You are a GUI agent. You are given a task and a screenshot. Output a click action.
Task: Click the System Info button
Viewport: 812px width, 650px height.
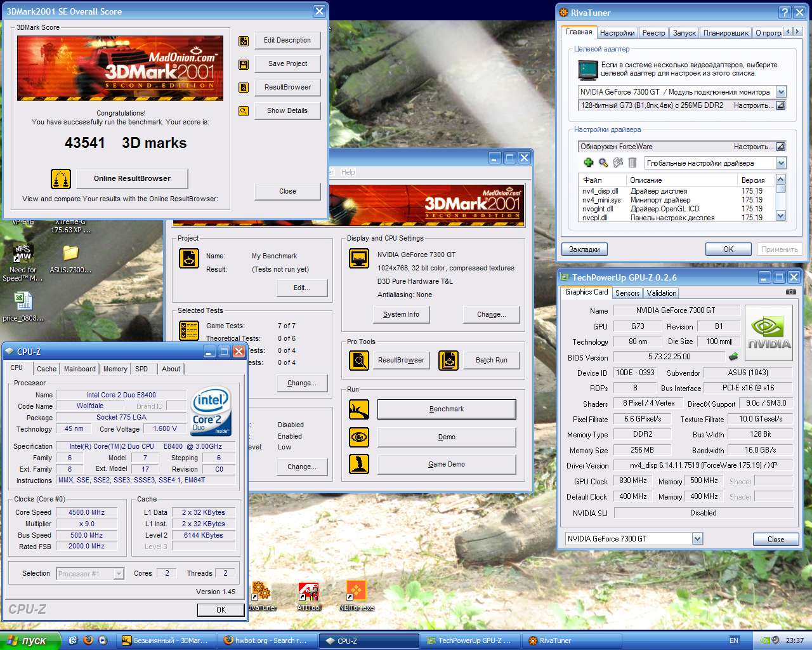(401, 314)
